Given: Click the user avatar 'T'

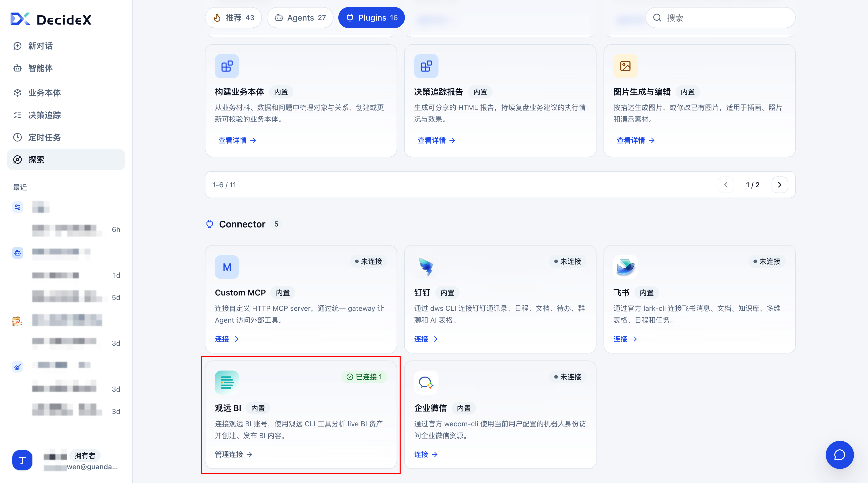Looking at the screenshot, I should 22,460.
